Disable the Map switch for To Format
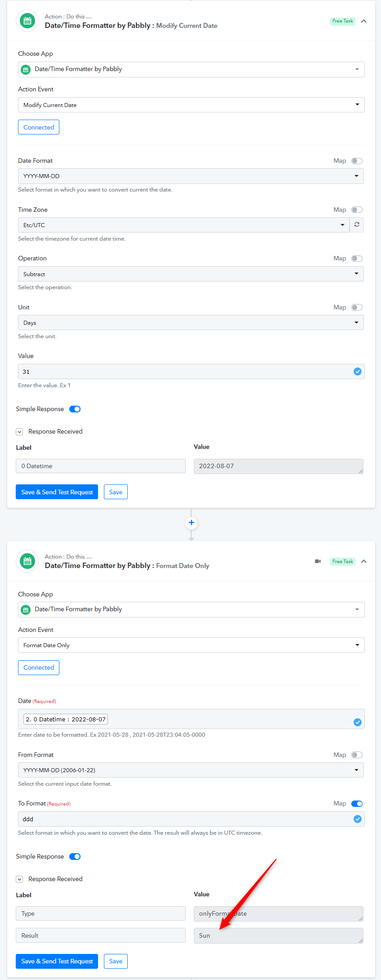 pyautogui.click(x=357, y=804)
